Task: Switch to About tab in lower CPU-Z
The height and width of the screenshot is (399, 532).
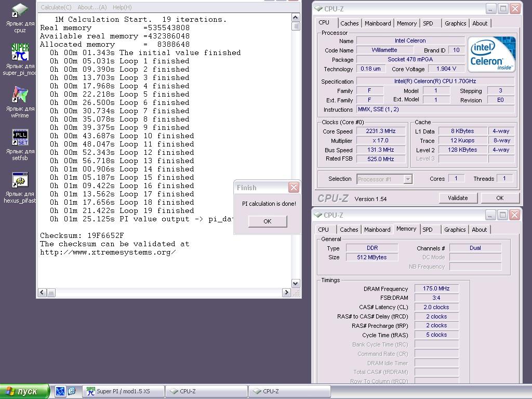Action: point(479,230)
